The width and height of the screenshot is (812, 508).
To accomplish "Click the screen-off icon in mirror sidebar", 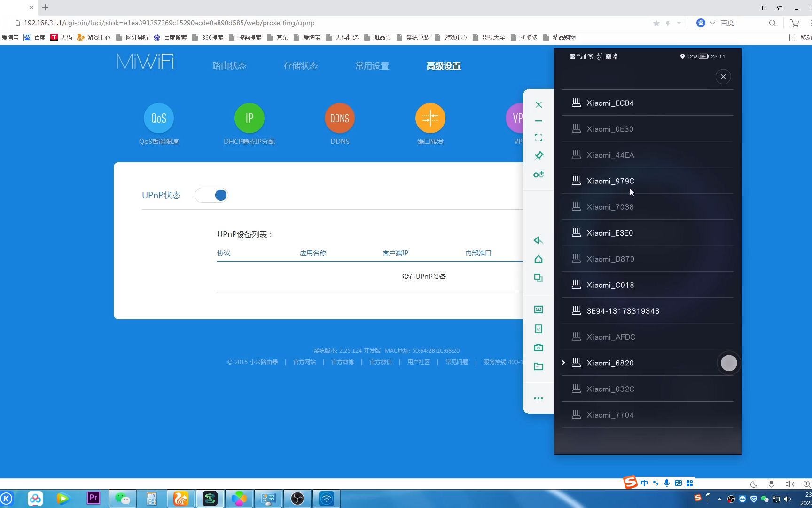I will pyautogui.click(x=539, y=329).
